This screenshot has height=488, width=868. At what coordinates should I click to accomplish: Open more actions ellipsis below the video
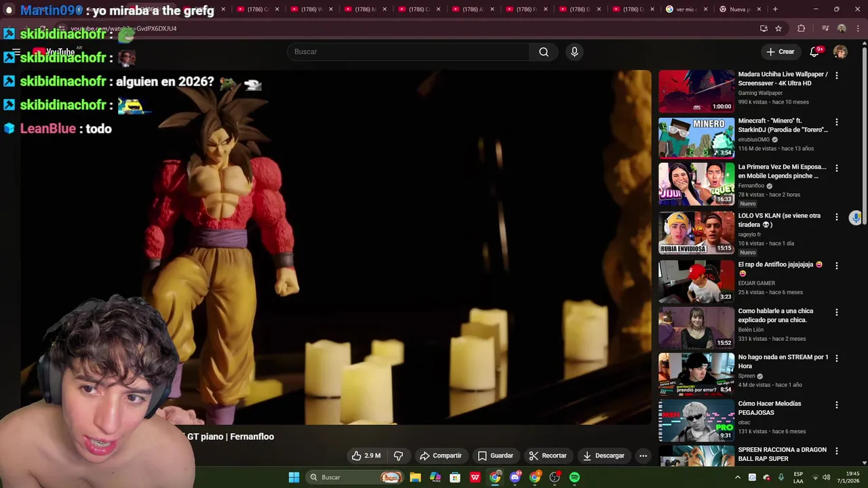click(x=643, y=455)
